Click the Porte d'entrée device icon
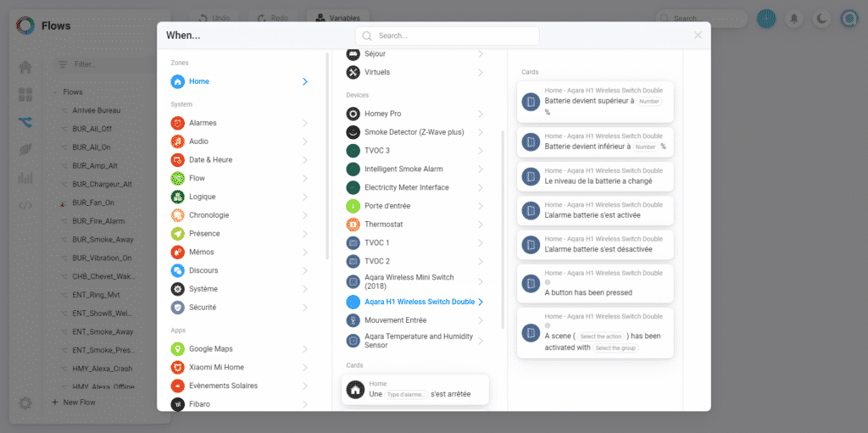 [x=353, y=206]
